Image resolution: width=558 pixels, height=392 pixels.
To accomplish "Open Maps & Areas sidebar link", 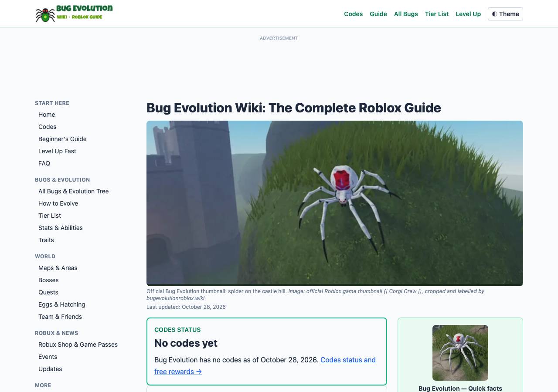I will [x=58, y=268].
